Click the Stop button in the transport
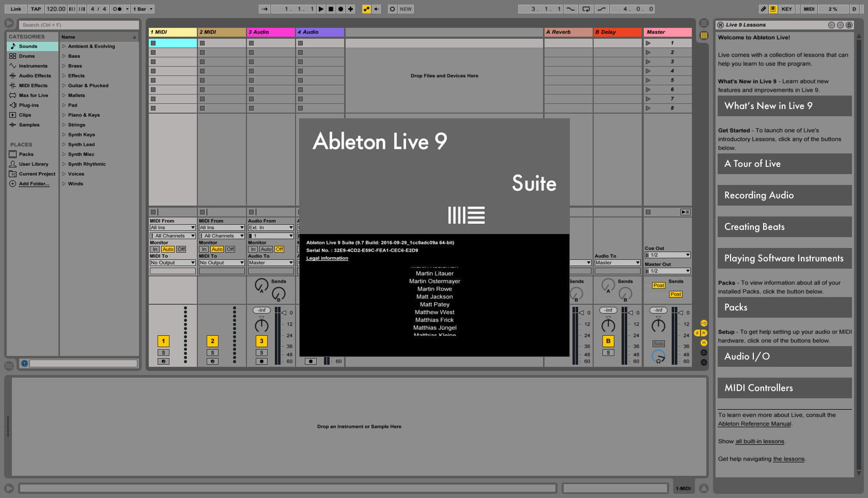 (x=331, y=9)
